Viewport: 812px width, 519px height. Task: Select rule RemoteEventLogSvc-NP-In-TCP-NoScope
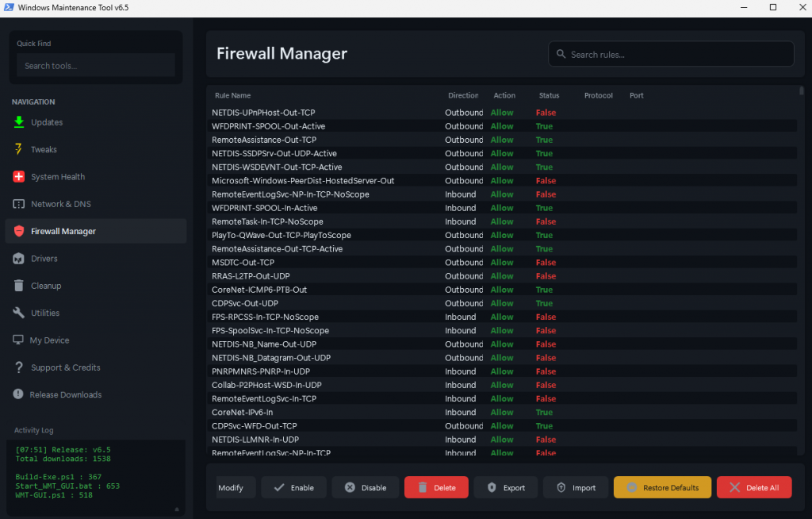coord(502,194)
